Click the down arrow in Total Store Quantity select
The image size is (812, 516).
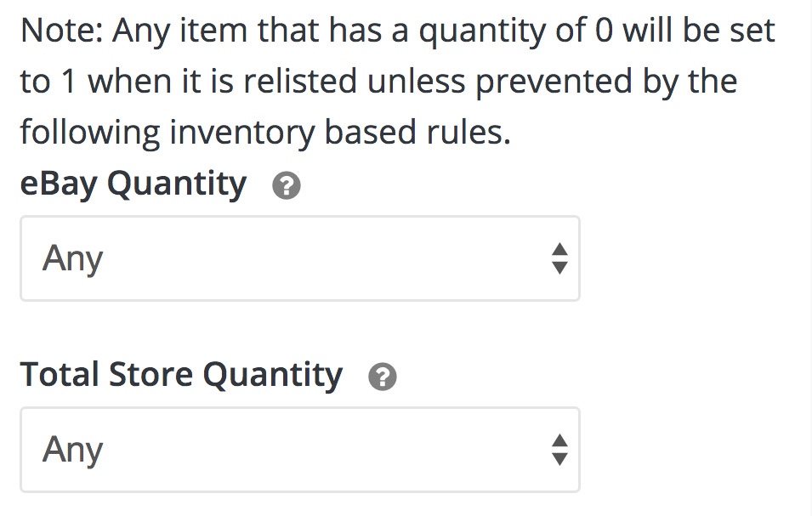coord(559,458)
